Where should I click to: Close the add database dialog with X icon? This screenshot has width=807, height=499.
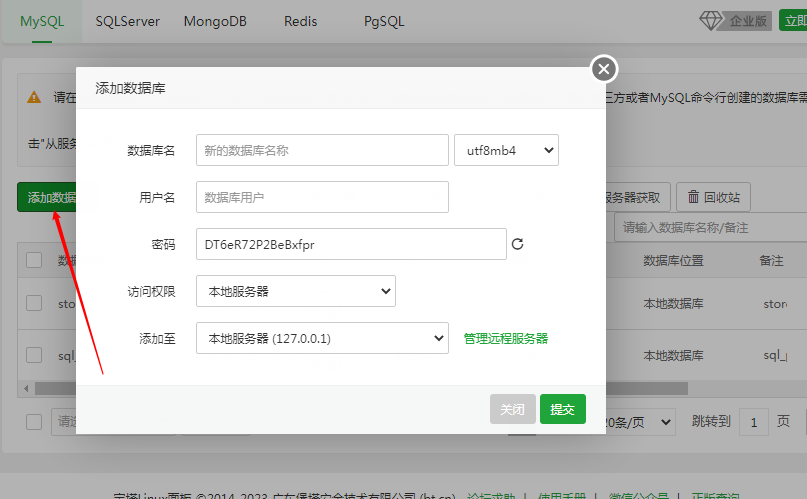tap(603, 68)
